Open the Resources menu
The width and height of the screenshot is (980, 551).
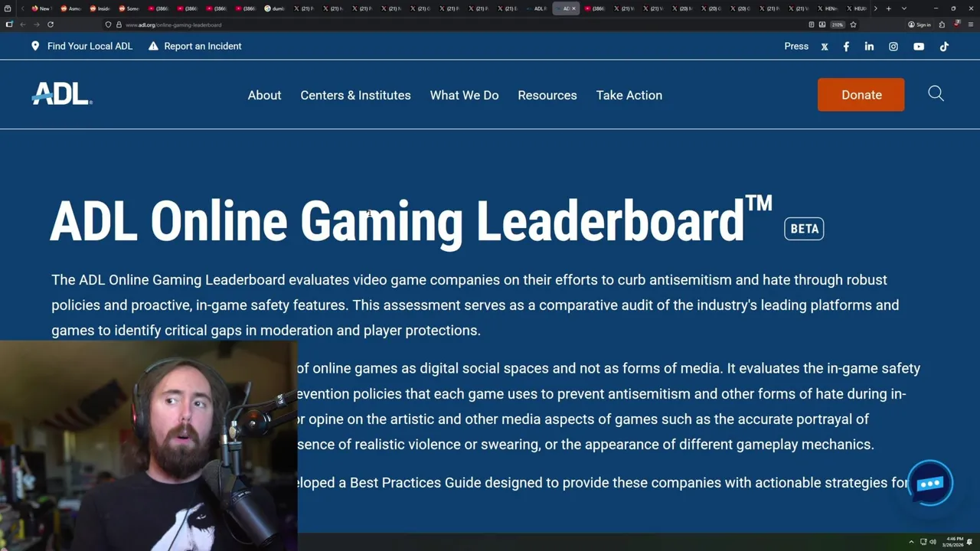click(547, 95)
